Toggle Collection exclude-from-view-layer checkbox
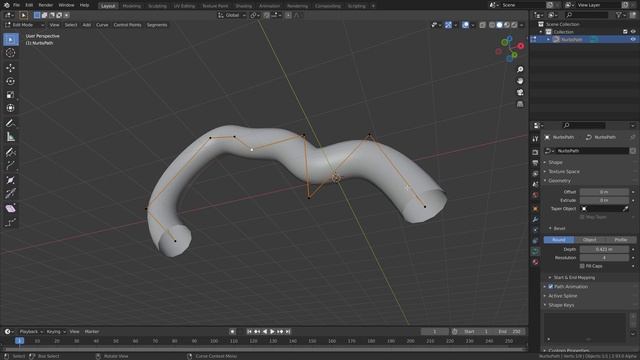This screenshot has width=640, height=360. pyautogui.click(x=625, y=32)
